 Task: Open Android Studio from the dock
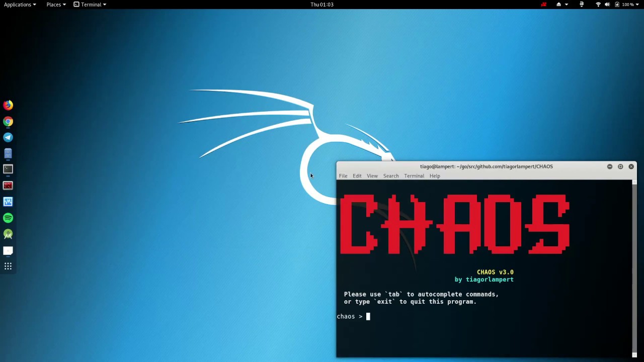point(8,234)
